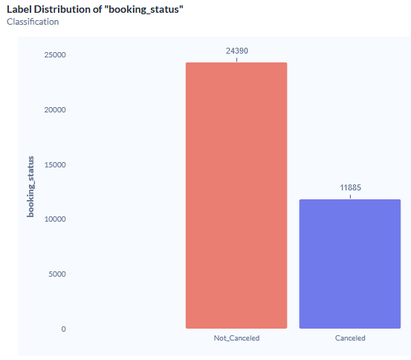Click the red Not_Canceled bar

pos(236,195)
